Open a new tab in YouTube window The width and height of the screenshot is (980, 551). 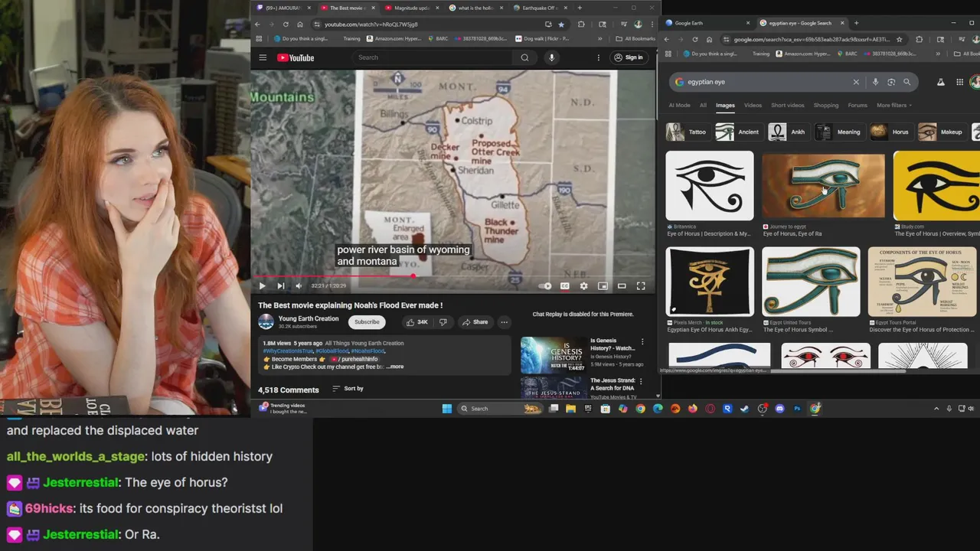(x=580, y=8)
